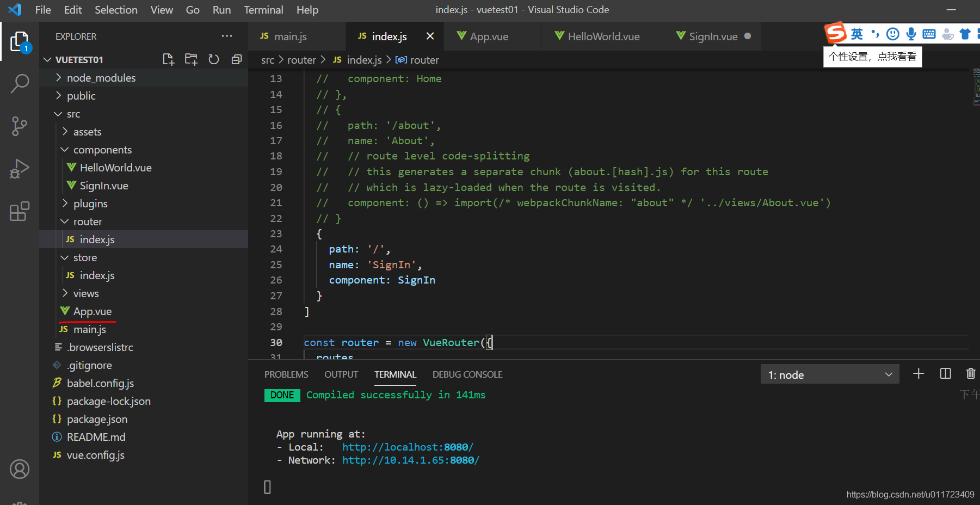Click the New Folder icon in explorer
Screen dimensions: 980x505
191,59
